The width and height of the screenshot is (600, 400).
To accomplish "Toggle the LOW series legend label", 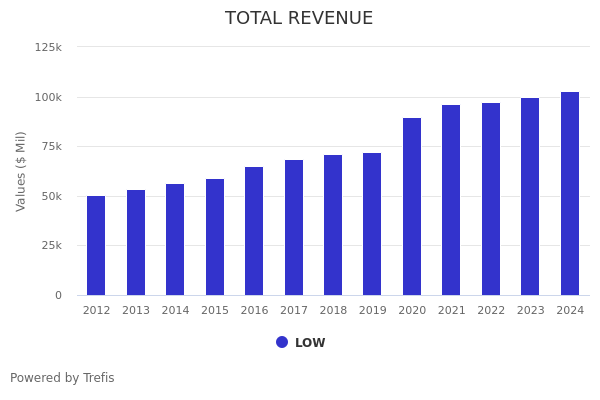I will [x=310, y=343].
